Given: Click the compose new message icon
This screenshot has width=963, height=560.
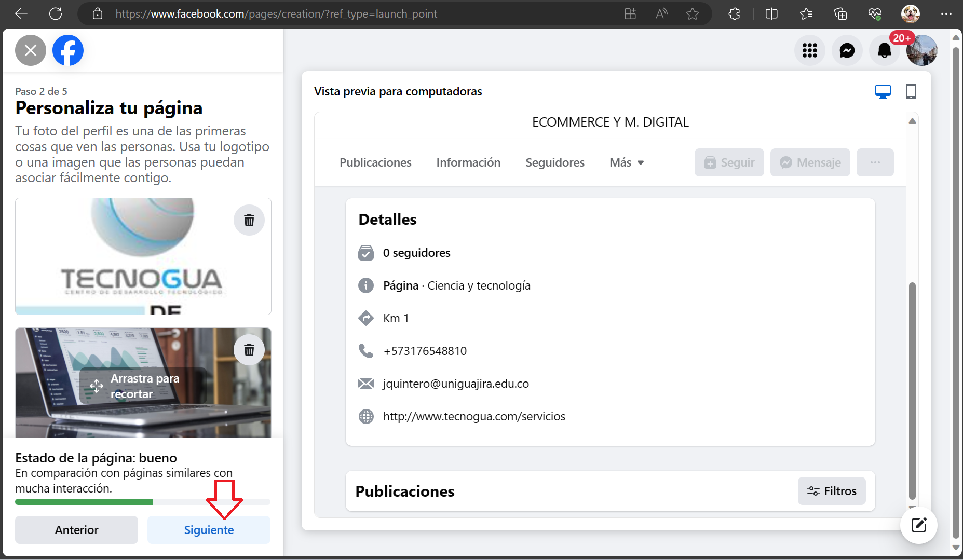Looking at the screenshot, I should coord(918,525).
